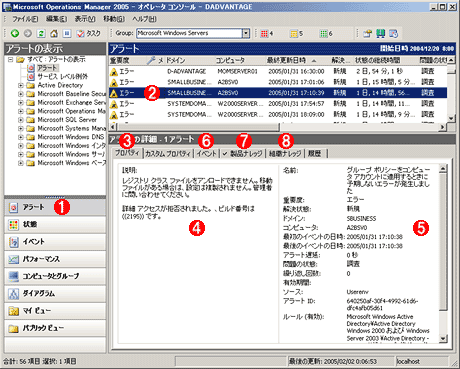The height and width of the screenshot is (369, 460).
Task: Open the タスク (Tasks) toolbar button
Action: click(88, 33)
